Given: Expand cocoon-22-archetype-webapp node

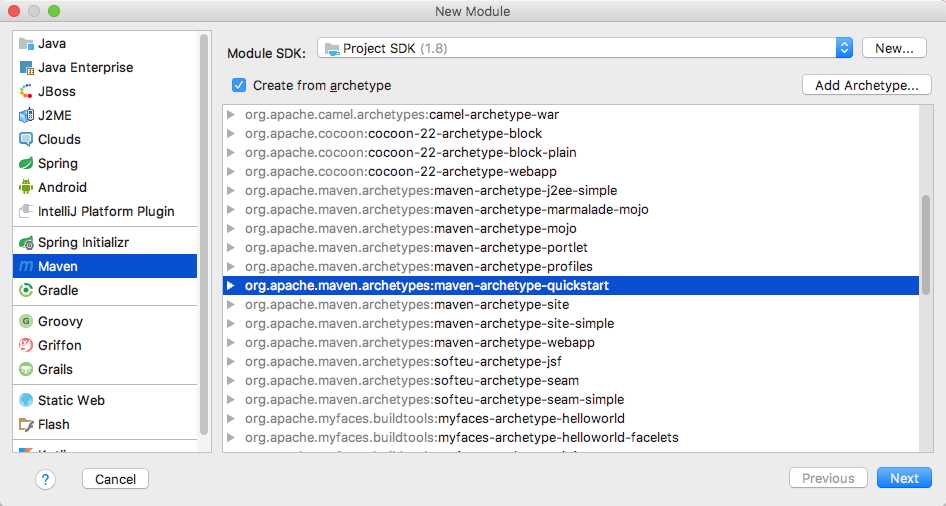Looking at the screenshot, I should click(231, 171).
